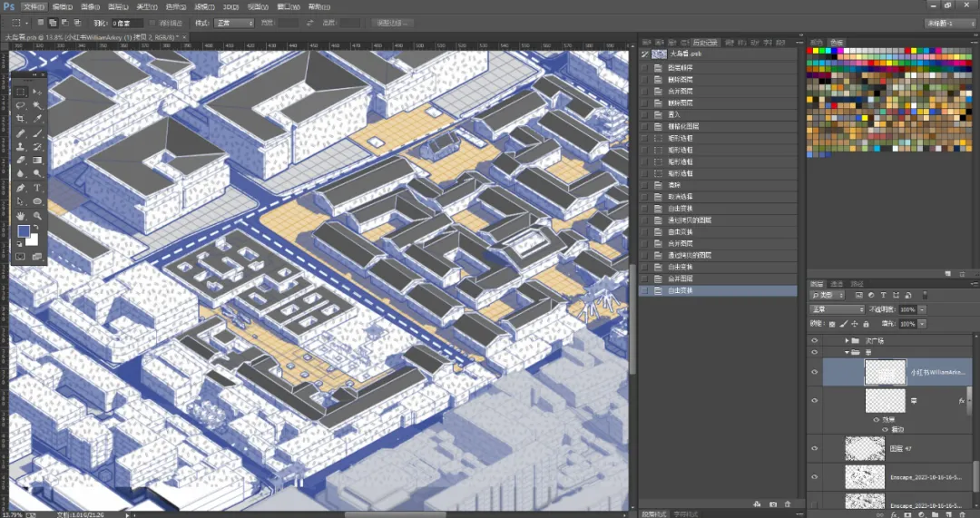The width and height of the screenshot is (980, 518).
Task: Activate the Horizontal Type tool
Action: click(x=37, y=188)
